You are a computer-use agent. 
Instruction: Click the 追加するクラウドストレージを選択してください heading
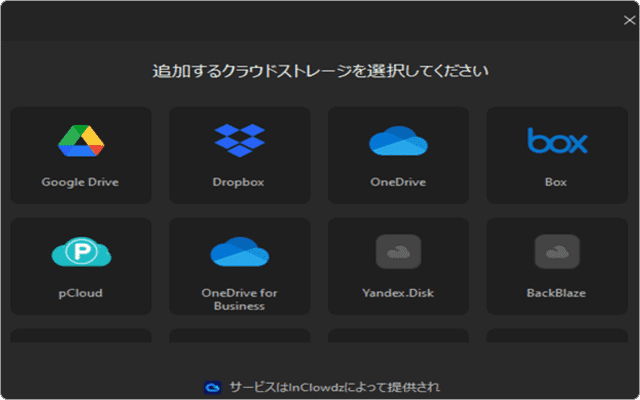[320, 71]
